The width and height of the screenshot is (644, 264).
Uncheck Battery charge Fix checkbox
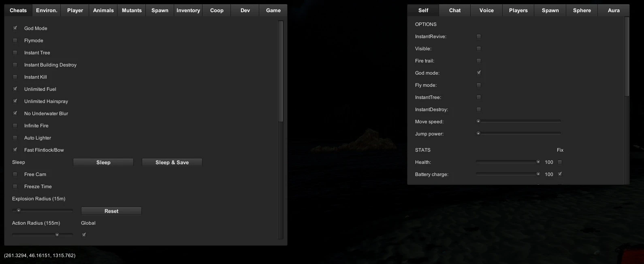tap(560, 174)
